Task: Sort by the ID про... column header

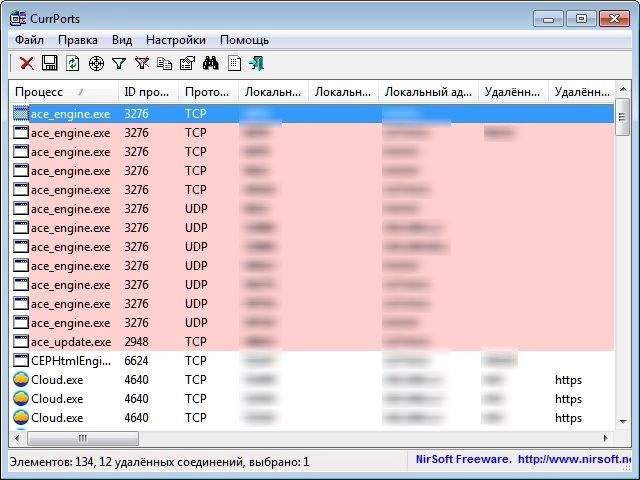Action: 149,92
